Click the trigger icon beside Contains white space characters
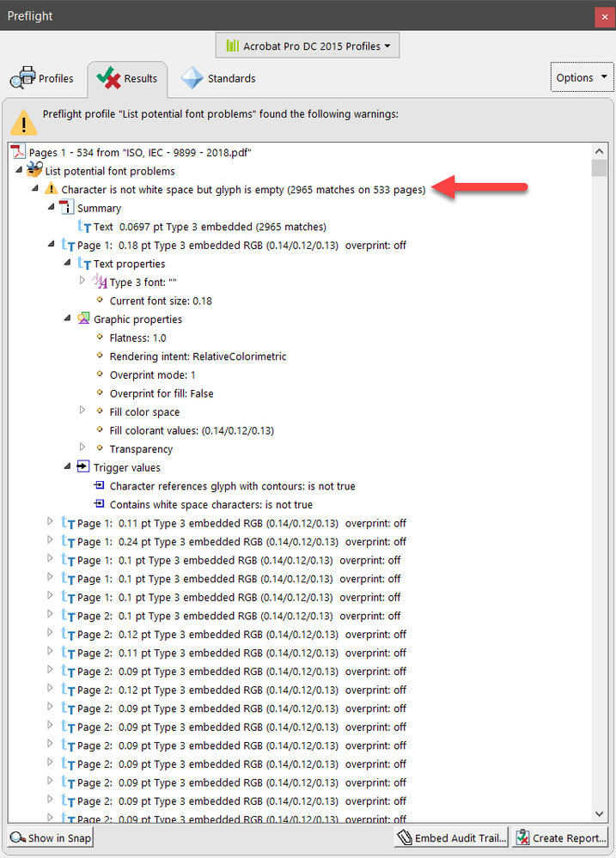 pos(99,504)
